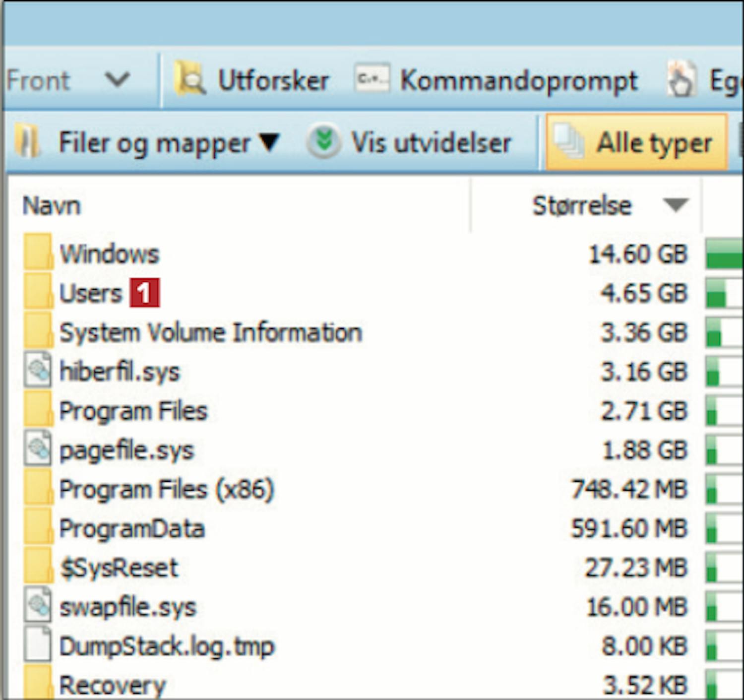744x700 pixels.
Task: Click the hand icon beside Kommandoprompt
Action: 681,79
